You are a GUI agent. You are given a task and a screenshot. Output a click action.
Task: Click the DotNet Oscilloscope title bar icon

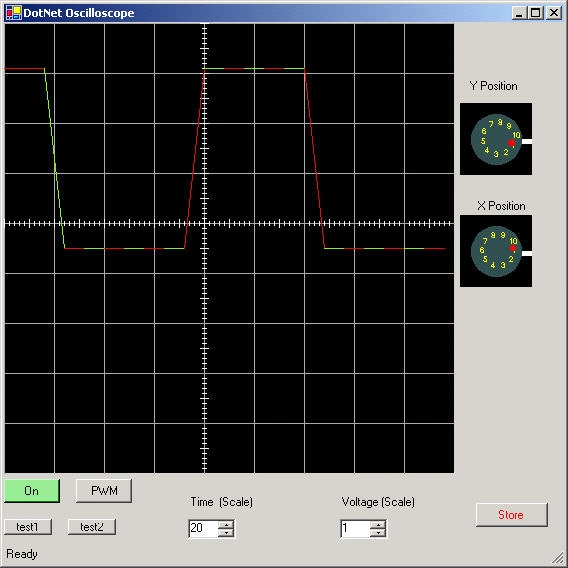click(14, 13)
